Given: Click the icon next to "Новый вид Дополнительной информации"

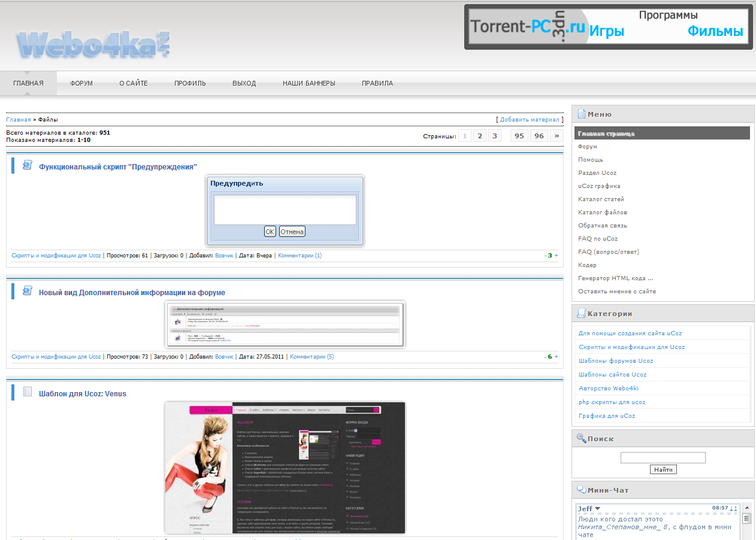Looking at the screenshot, I should click(27, 291).
